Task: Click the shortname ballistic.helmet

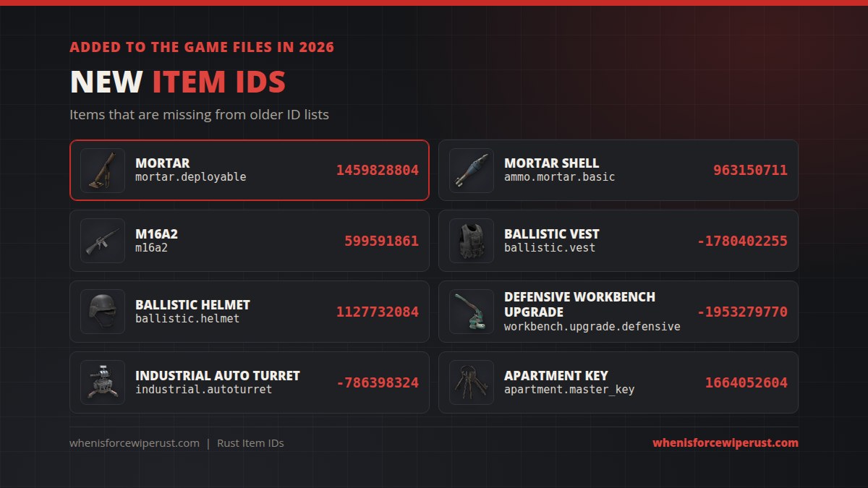Action: (x=187, y=319)
